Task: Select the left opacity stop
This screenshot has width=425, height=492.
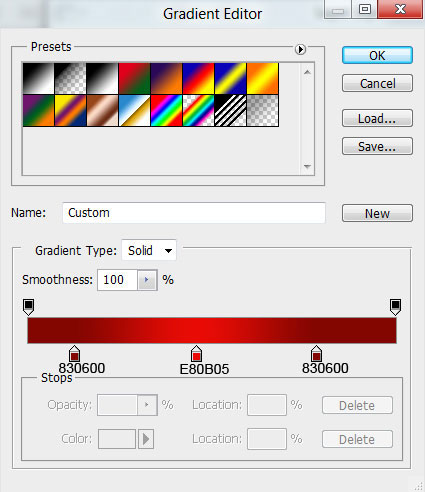Action: [x=28, y=307]
